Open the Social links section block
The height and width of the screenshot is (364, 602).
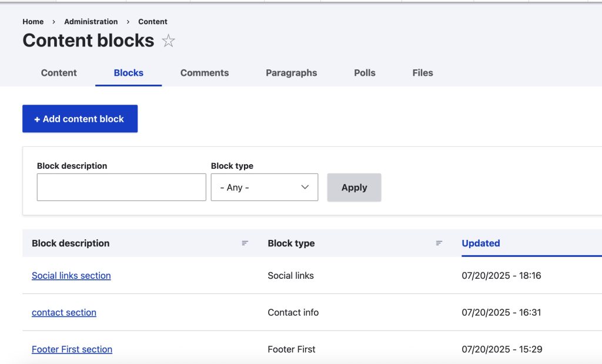(71, 276)
